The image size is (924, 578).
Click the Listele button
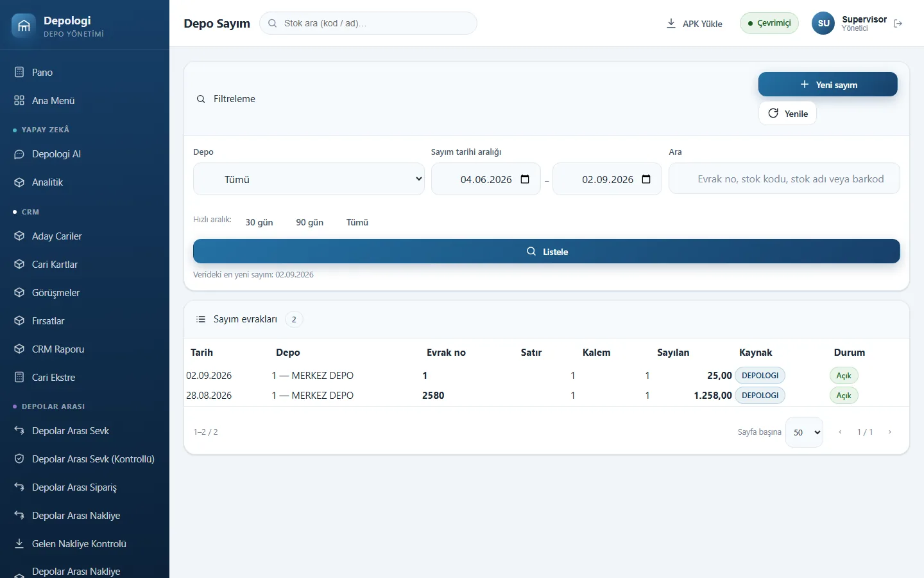click(547, 251)
